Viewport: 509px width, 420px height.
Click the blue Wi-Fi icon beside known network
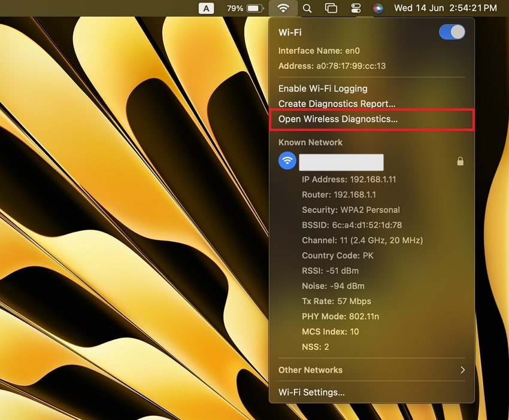[x=286, y=160]
